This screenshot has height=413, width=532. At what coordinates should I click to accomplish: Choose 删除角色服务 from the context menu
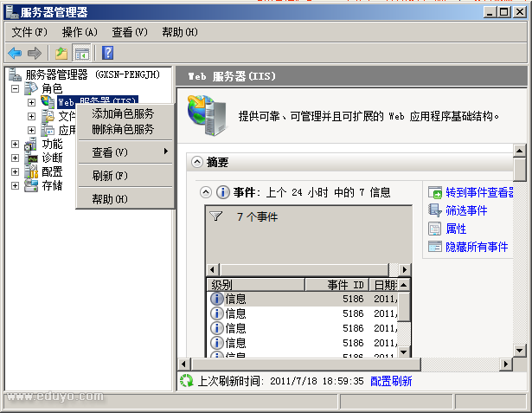(123, 129)
